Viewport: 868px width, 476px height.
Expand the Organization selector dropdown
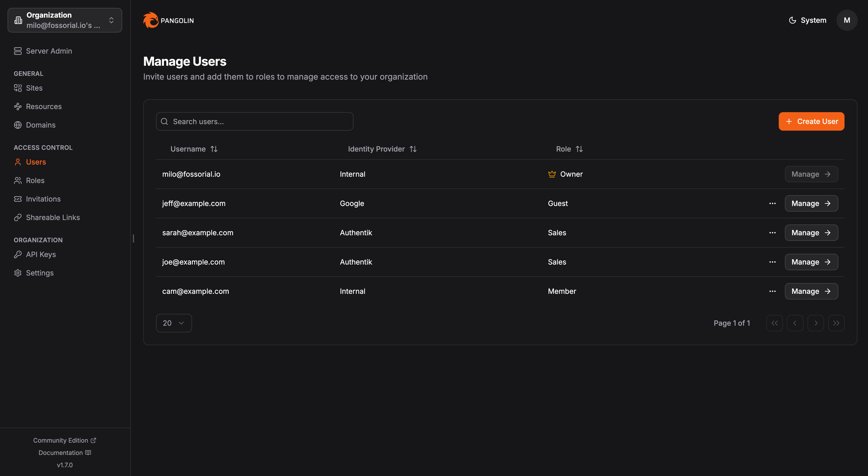pos(65,20)
